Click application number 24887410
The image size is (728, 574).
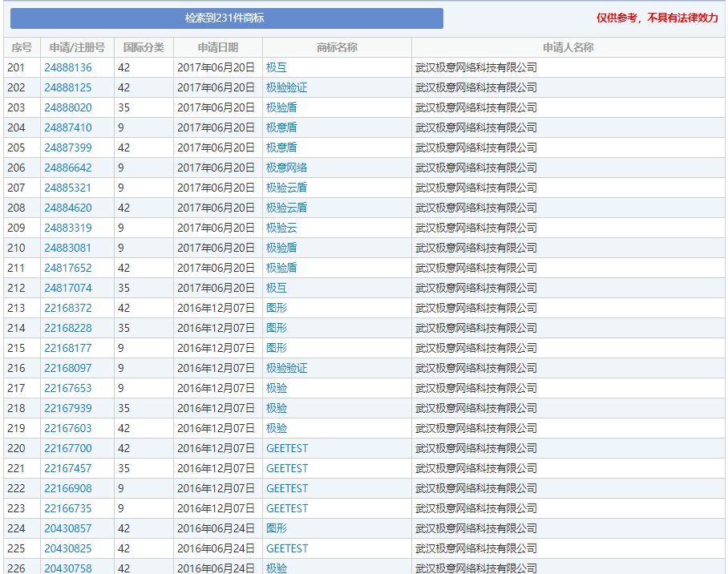(x=68, y=127)
